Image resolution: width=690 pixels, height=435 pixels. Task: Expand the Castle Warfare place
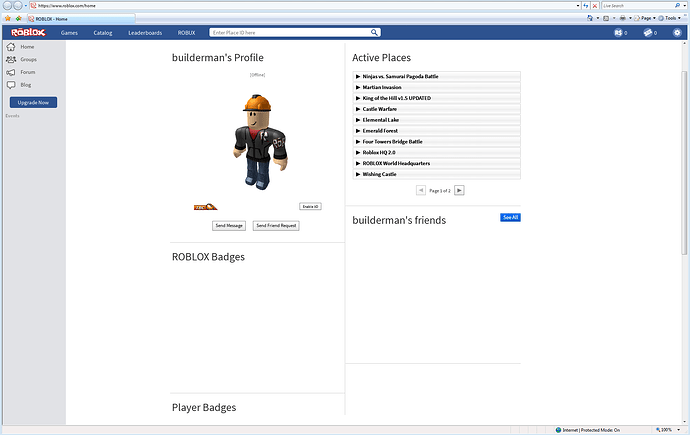click(x=436, y=109)
